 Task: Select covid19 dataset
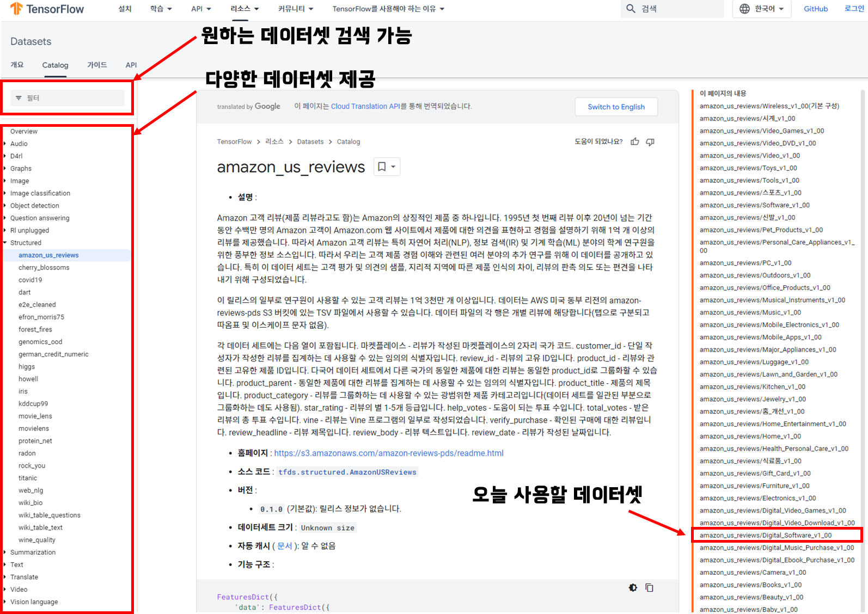(30, 280)
